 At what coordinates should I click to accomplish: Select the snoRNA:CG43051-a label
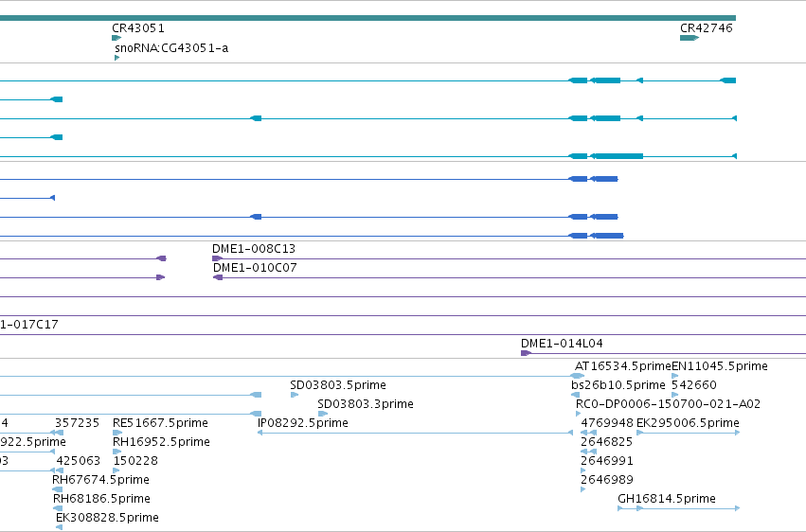(x=171, y=48)
